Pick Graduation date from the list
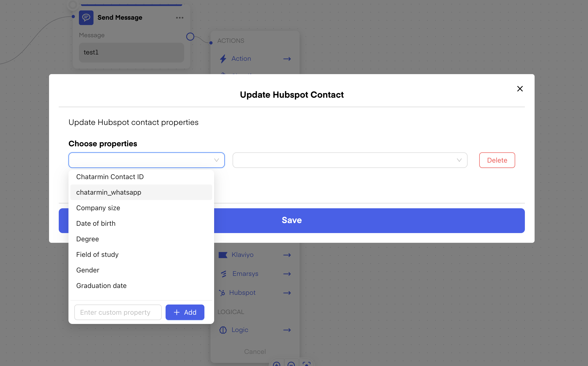The height and width of the screenshot is (366, 588). 101,286
